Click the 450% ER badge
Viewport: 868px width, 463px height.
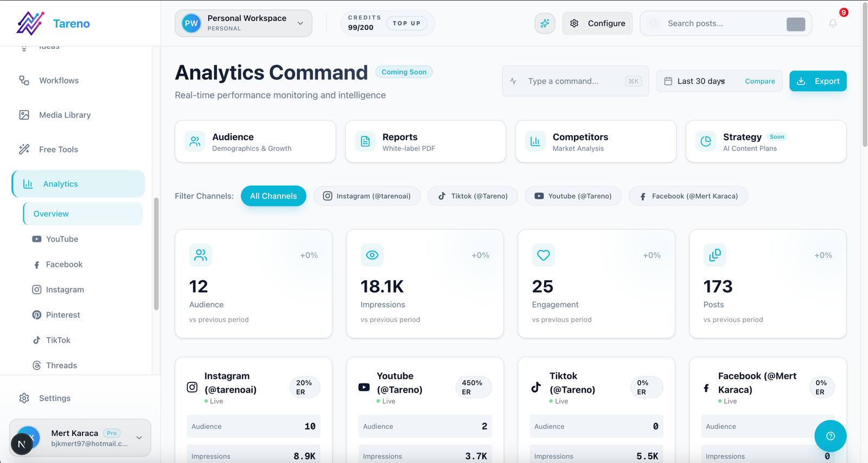[473, 387]
